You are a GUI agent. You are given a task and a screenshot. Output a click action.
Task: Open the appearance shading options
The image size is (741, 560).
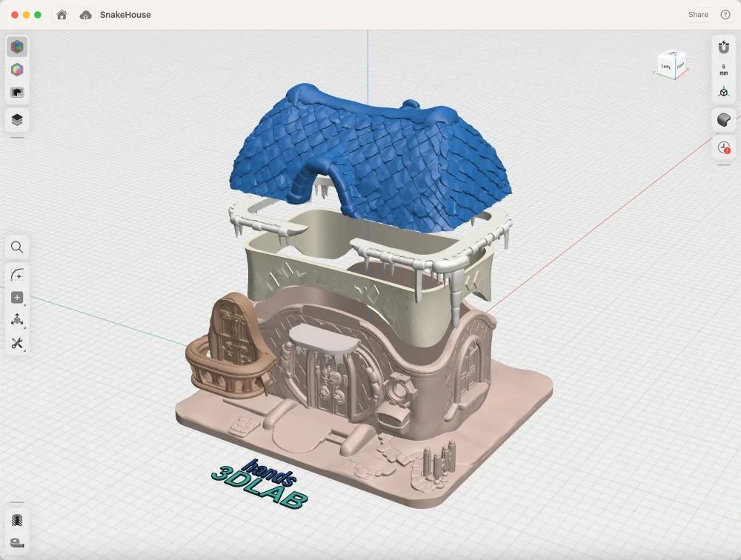pos(723,120)
